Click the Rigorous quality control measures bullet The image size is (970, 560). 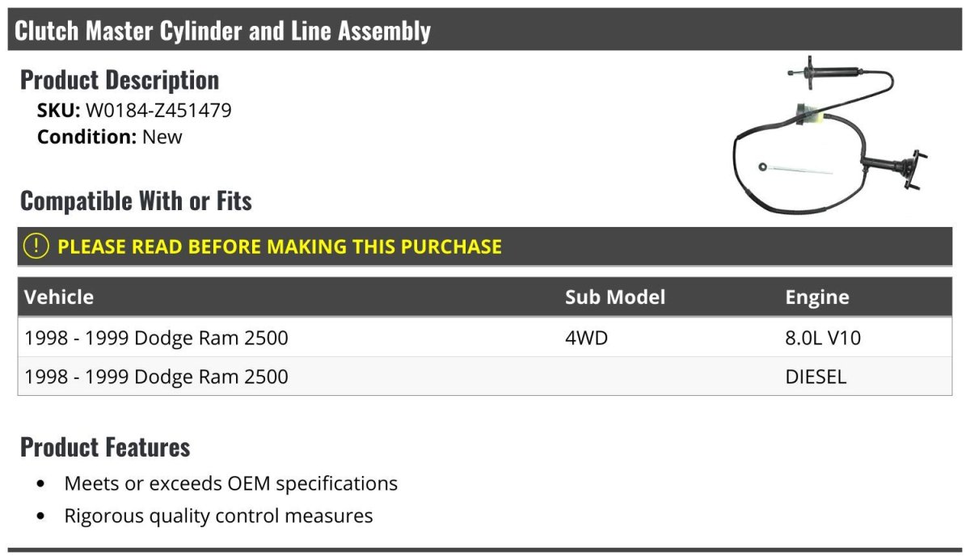coord(218,516)
